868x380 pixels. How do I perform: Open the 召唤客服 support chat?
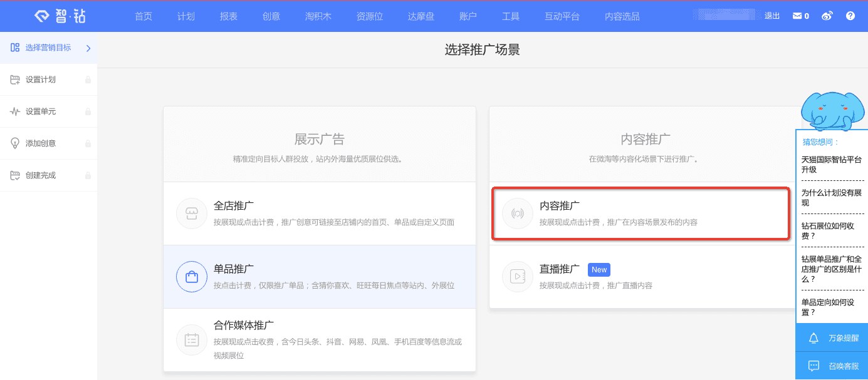pyautogui.click(x=834, y=366)
